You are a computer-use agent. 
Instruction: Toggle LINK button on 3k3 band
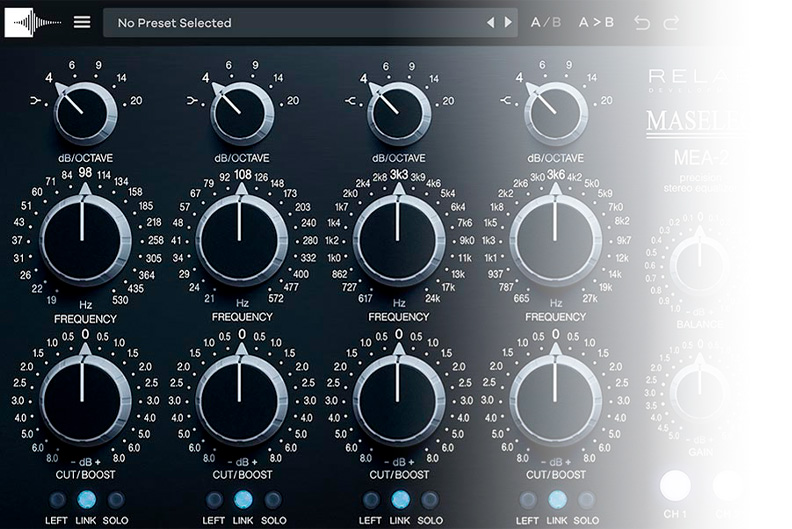400,500
